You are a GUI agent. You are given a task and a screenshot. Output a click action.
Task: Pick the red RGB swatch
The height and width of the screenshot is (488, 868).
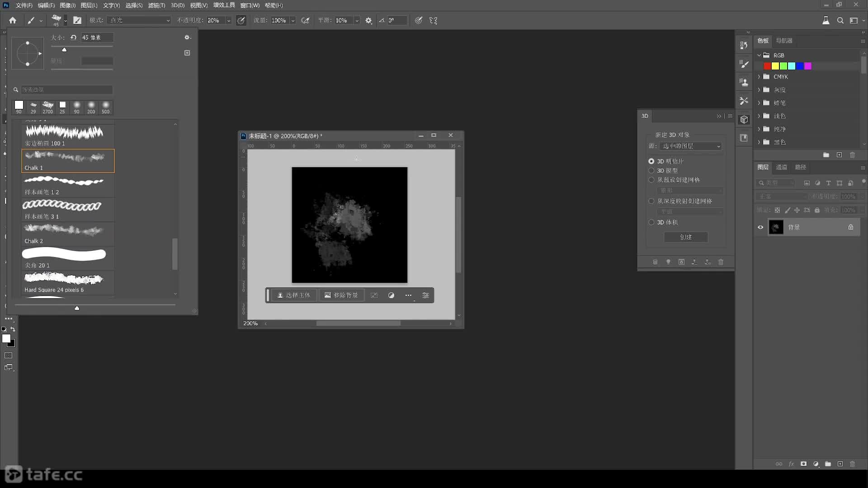pos(767,66)
